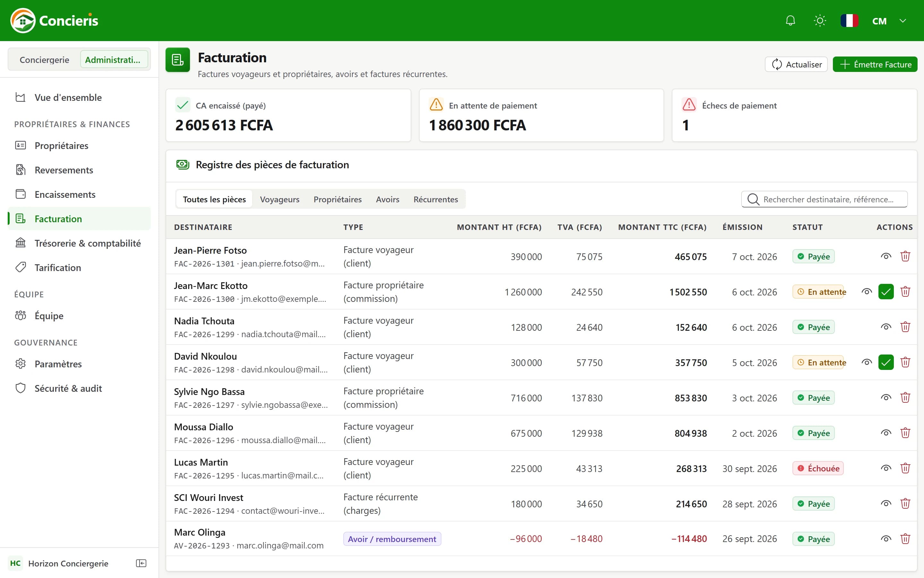Open the CM user menu chevron

tap(903, 21)
